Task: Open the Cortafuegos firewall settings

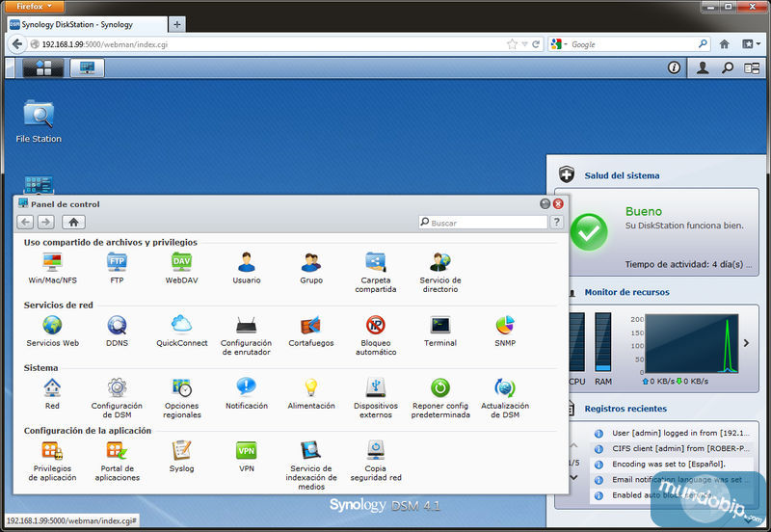Action: pyautogui.click(x=311, y=331)
